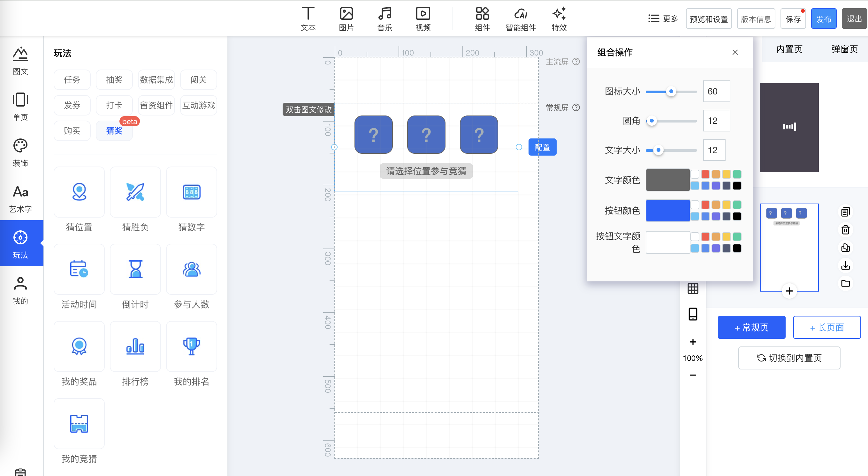Screen dimensions: 868x476
Task: Open the 猜位置 guess-position component
Action: click(x=79, y=192)
